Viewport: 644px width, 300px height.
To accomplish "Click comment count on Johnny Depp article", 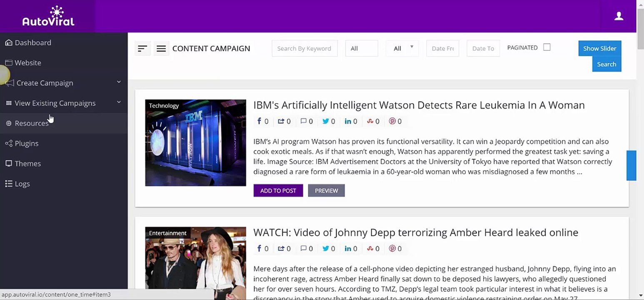I will coord(307,249).
